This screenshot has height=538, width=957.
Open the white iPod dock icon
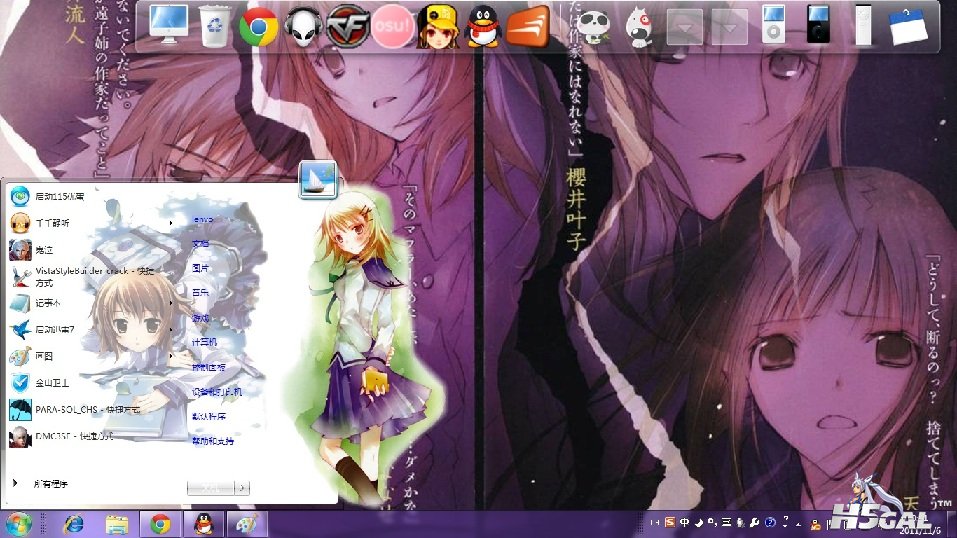click(773, 24)
